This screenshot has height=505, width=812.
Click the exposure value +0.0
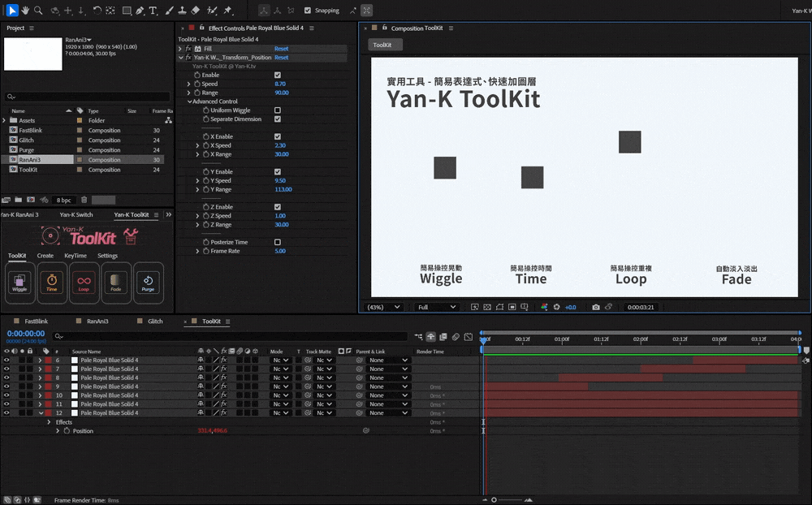[x=570, y=307]
